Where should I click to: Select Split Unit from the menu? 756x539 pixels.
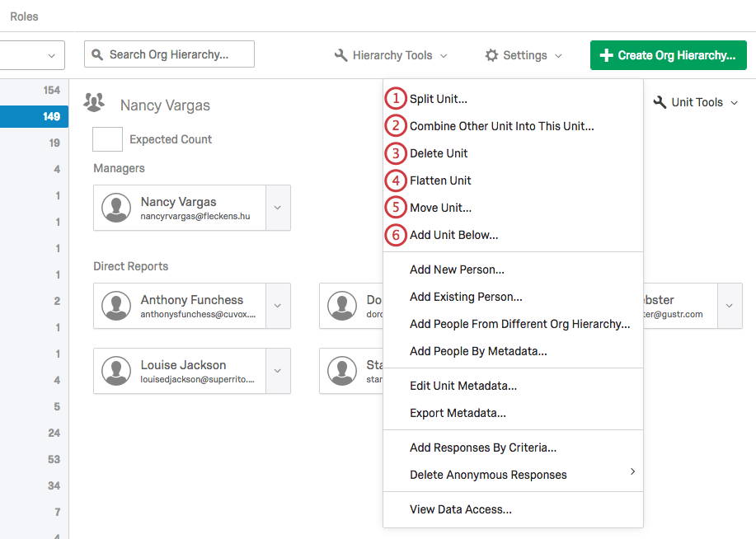pos(438,99)
